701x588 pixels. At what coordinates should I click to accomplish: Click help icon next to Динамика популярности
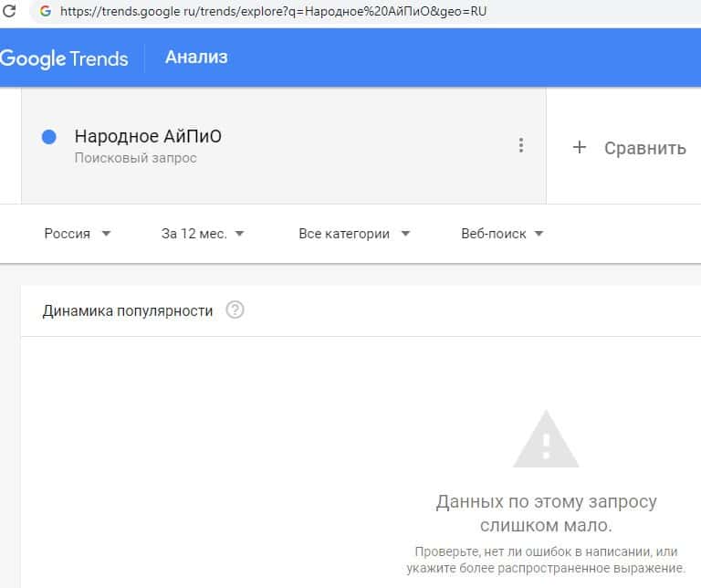[x=235, y=310]
